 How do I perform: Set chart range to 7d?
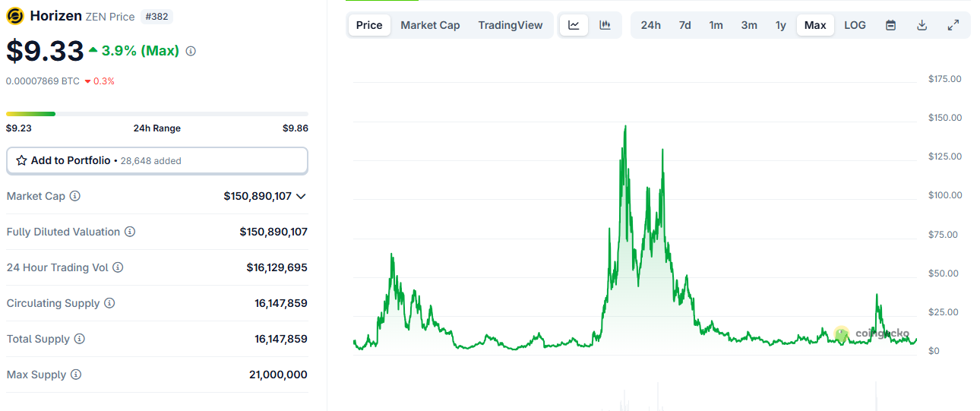tap(684, 25)
